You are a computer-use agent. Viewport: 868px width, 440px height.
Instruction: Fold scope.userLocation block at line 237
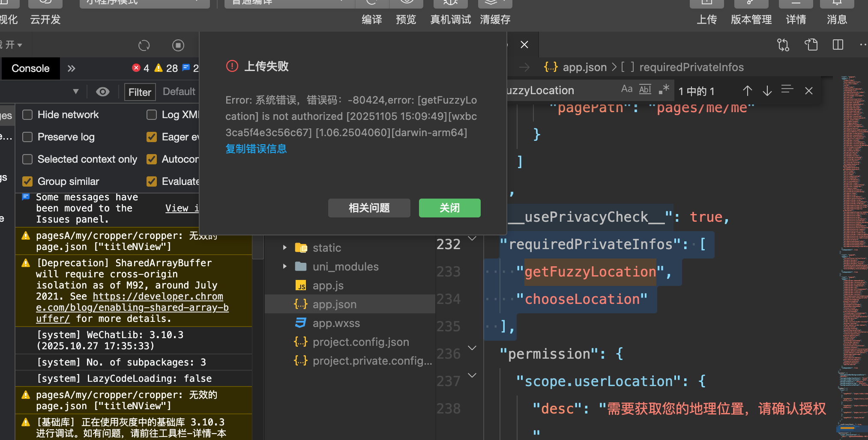tap(472, 375)
